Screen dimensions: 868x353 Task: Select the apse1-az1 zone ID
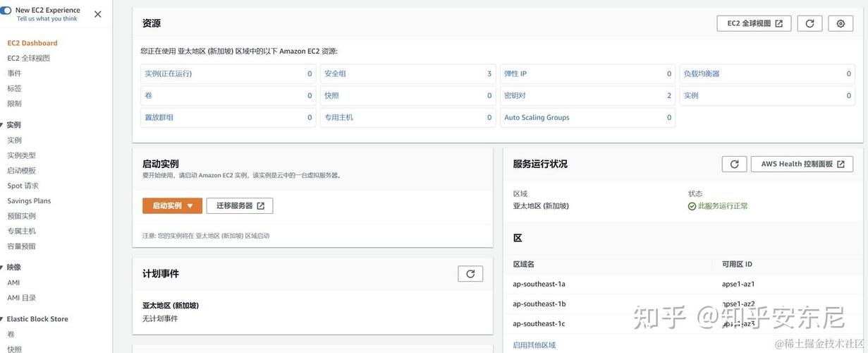click(738, 284)
